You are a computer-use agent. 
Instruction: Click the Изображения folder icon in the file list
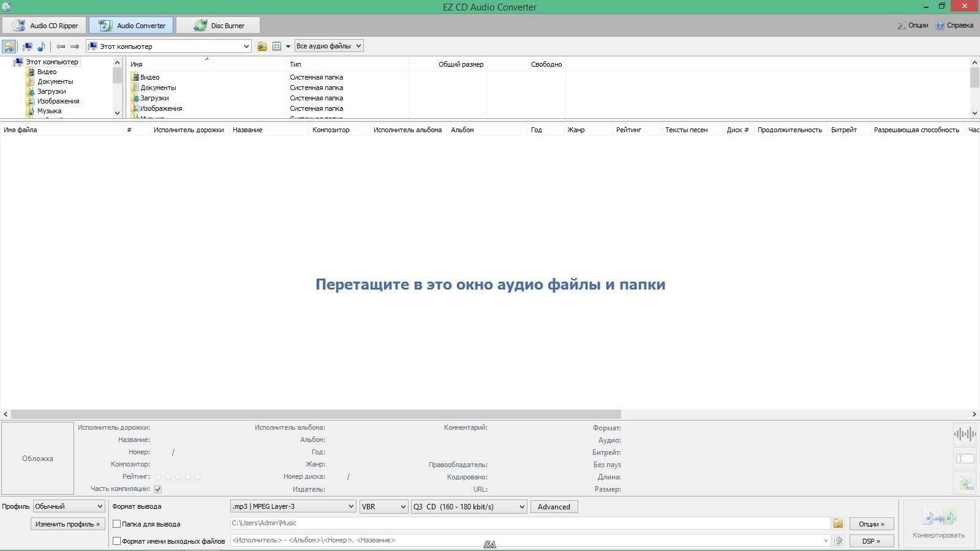(135, 108)
